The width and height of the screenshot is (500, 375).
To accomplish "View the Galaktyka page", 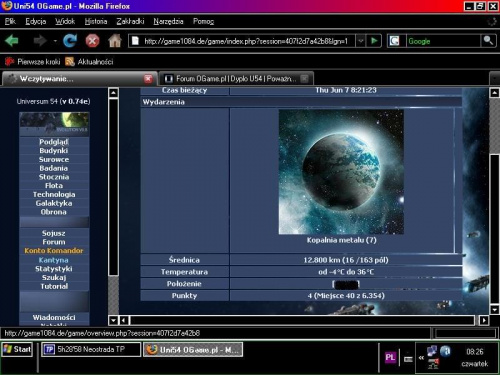I will 54,203.
